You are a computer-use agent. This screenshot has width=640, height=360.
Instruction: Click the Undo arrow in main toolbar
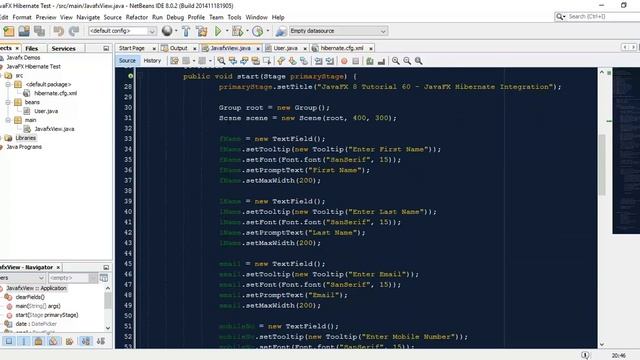pyautogui.click(x=58, y=31)
